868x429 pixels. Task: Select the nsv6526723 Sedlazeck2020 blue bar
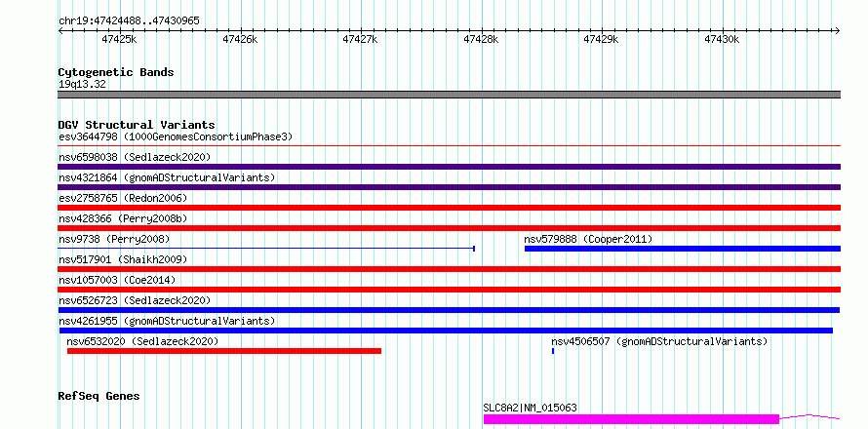(449, 310)
